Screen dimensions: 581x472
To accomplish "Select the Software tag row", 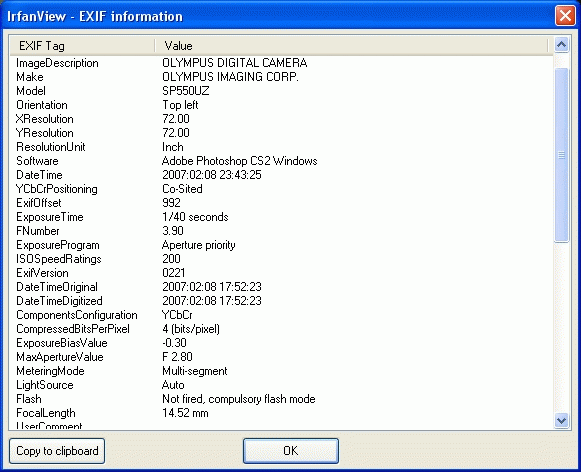I will (282, 161).
